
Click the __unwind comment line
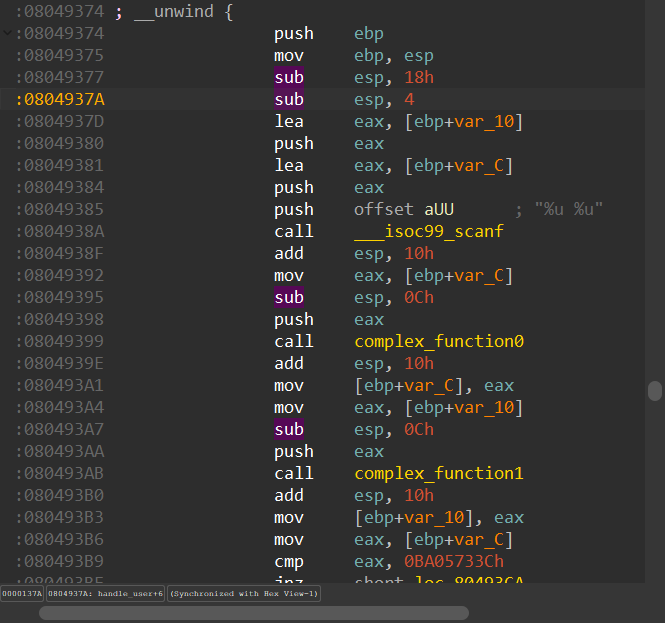[x=174, y=11]
